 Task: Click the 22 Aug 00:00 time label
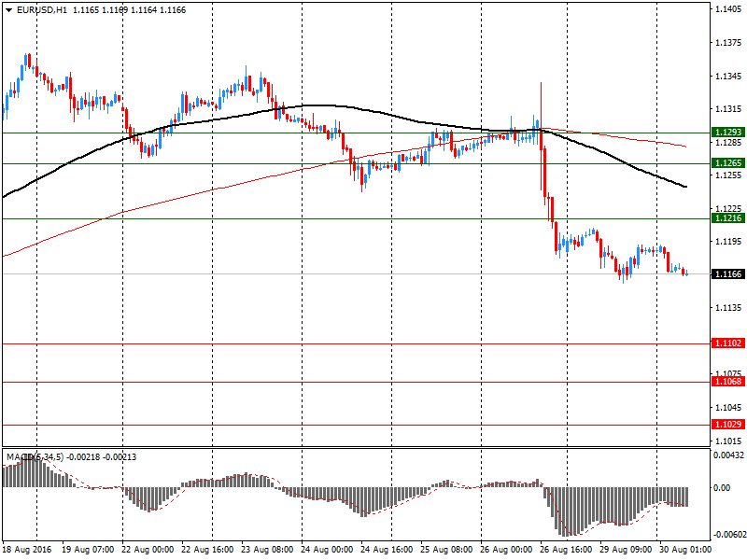pos(148,550)
